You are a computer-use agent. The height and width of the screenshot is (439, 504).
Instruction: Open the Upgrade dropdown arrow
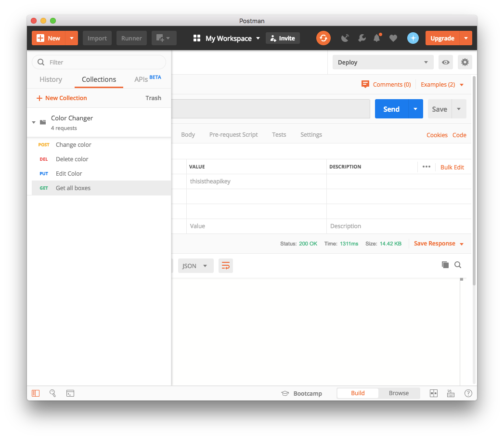point(466,38)
